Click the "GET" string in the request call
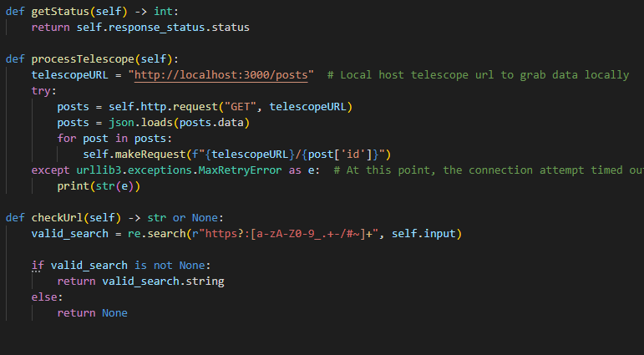The image size is (644, 355). click(241, 107)
